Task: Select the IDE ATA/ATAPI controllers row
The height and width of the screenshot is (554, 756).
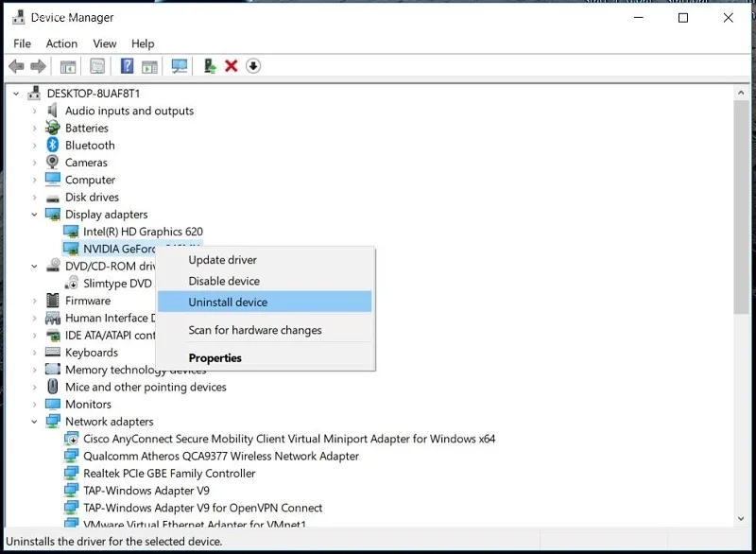Action: (110, 335)
